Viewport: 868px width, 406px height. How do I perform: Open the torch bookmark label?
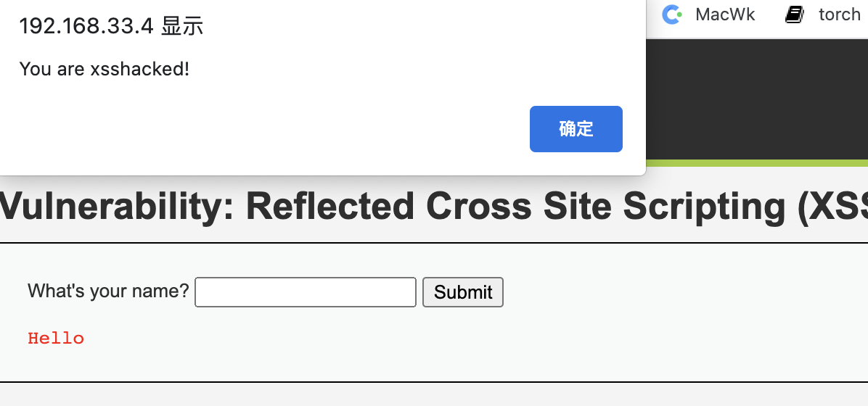(x=839, y=14)
